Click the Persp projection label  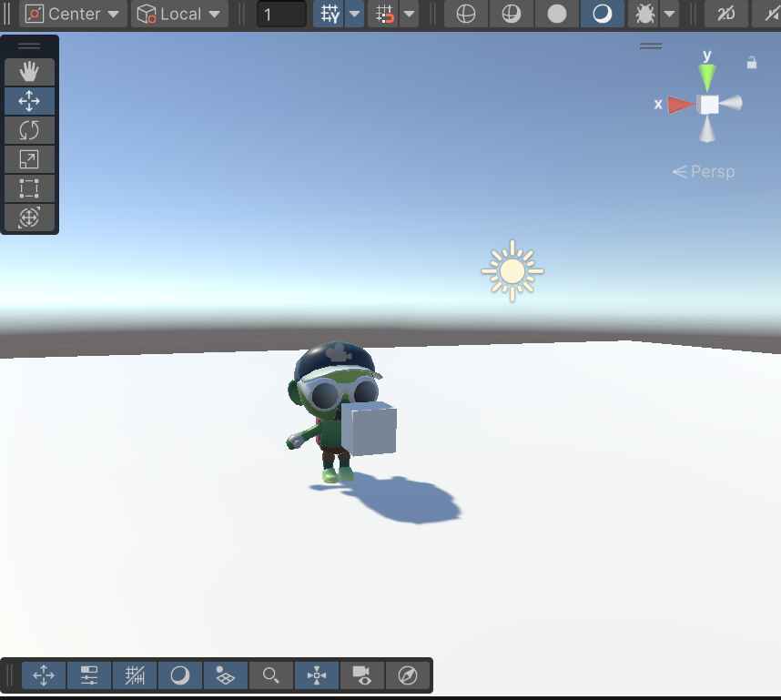tap(704, 172)
